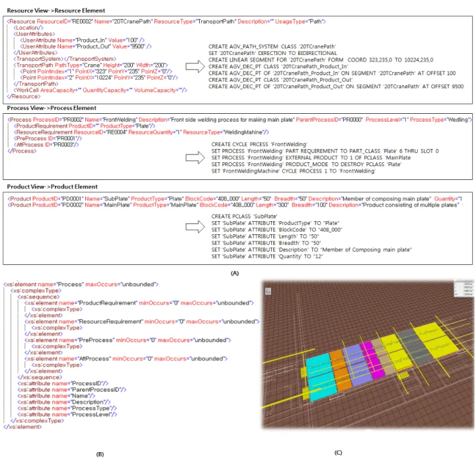Click the 'Resource View->Resource Element' heading
Image resolution: width=476 pixels, height=458 pixels.
coord(56,10)
